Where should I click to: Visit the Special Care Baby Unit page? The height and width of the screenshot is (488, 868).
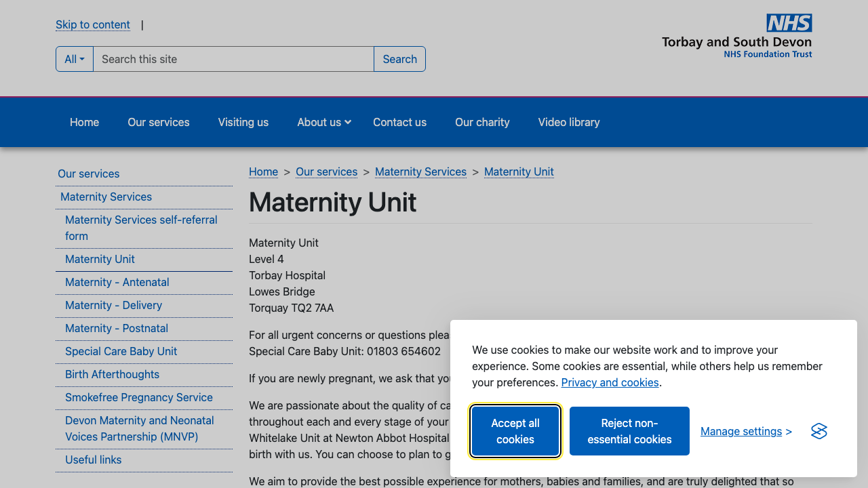pos(121,351)
